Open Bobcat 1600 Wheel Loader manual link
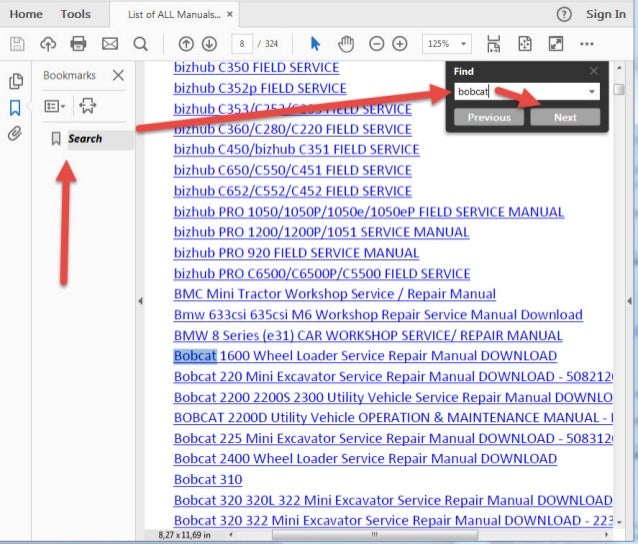 [365, 356]
